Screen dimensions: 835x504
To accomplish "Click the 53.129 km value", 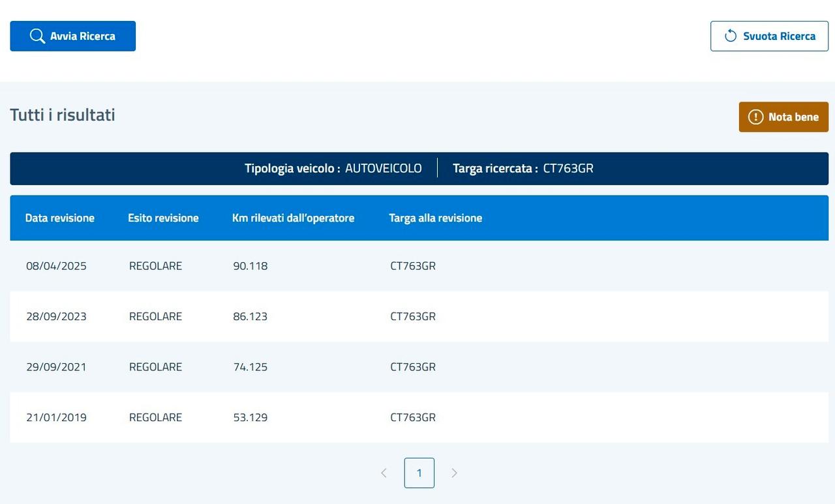I will 250,417.
